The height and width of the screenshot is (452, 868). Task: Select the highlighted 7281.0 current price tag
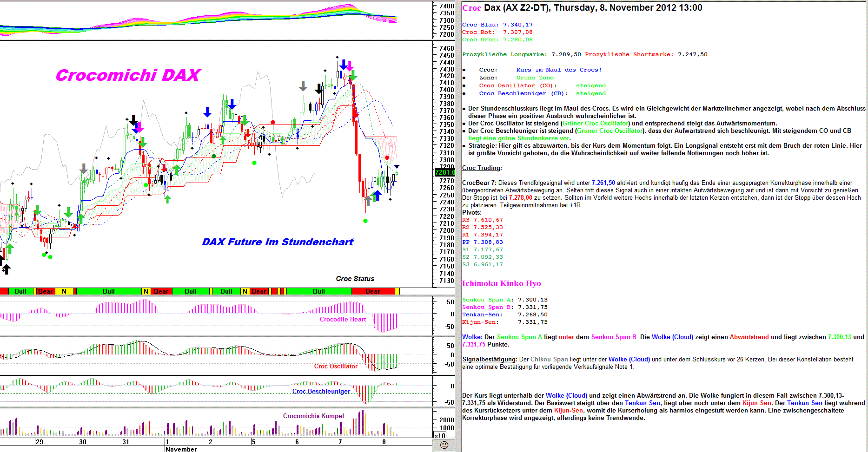click(x=444, y=172)
